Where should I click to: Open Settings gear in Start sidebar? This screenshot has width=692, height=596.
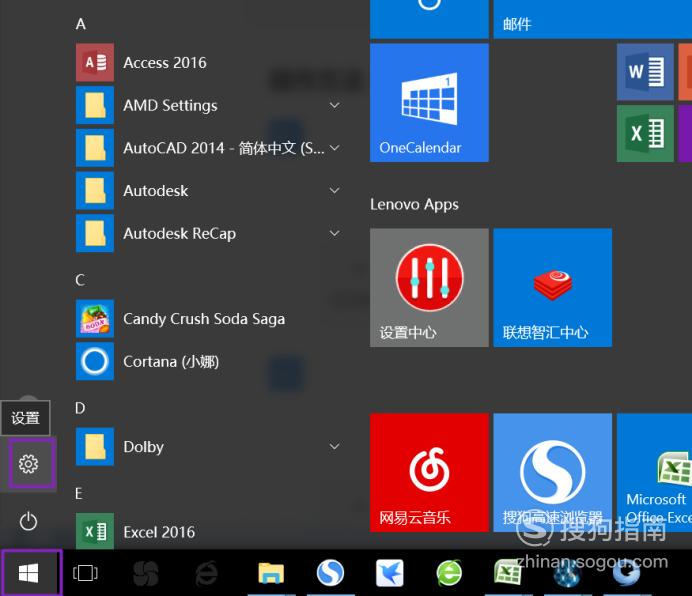click(x=28, y=464)
